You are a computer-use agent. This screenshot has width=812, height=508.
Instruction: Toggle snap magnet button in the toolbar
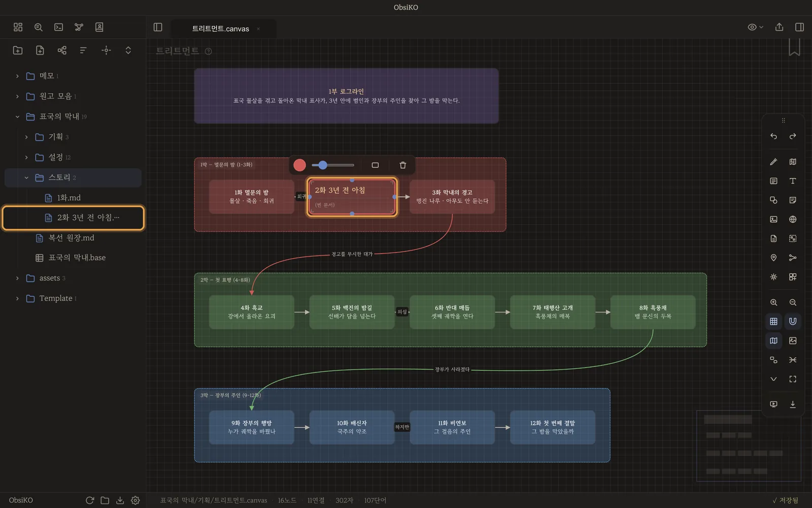[793, 321]
